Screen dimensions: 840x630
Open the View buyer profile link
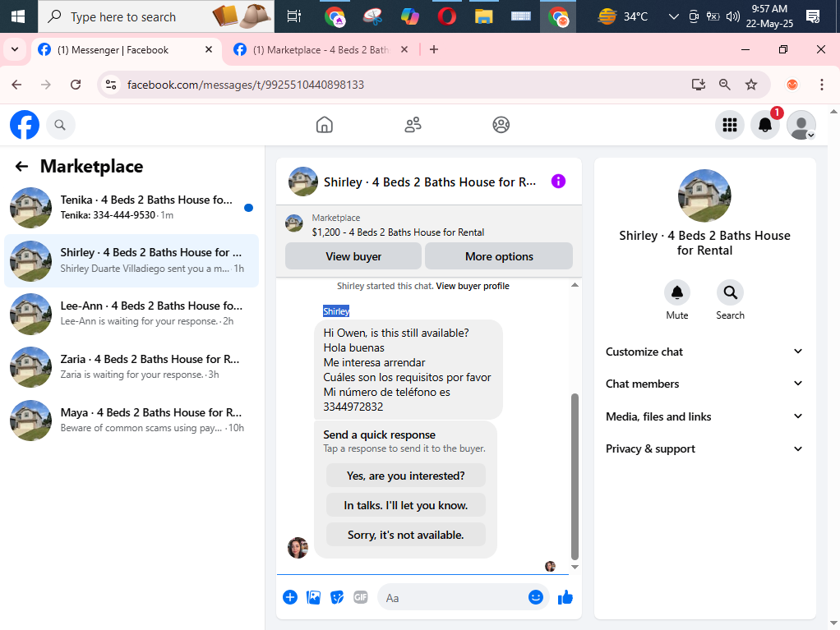pos(473,286)
